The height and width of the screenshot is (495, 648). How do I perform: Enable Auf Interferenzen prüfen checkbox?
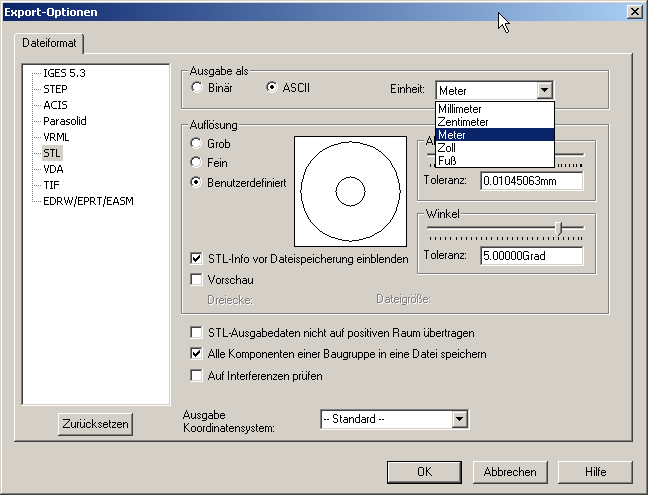(x=197, y=376)
